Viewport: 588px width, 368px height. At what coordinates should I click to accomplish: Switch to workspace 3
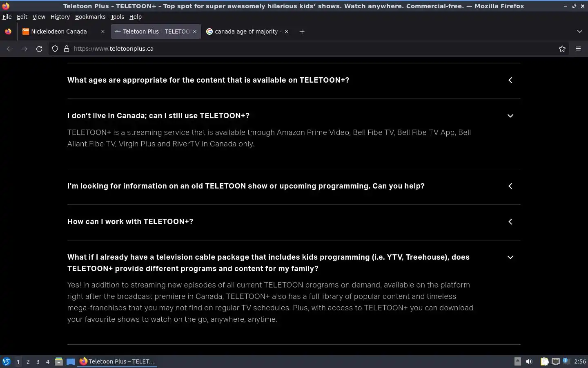coord(38,361)
